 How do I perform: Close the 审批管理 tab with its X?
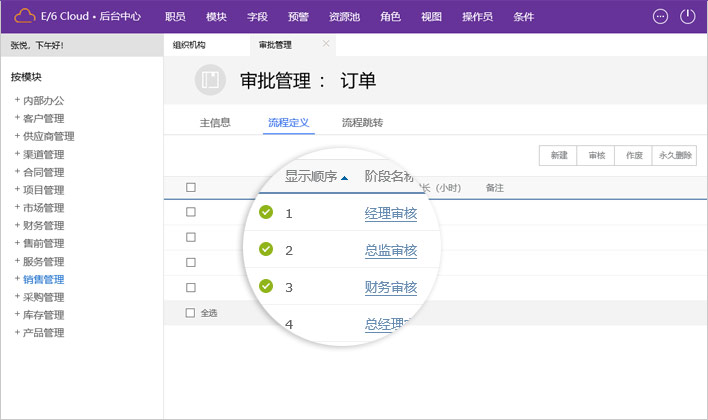pos(326,44)
